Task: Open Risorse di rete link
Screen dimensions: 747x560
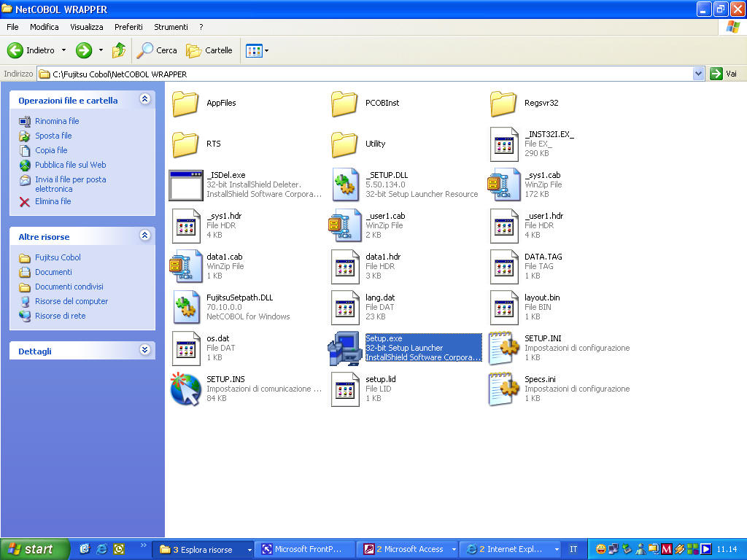Action: [61, 316]
